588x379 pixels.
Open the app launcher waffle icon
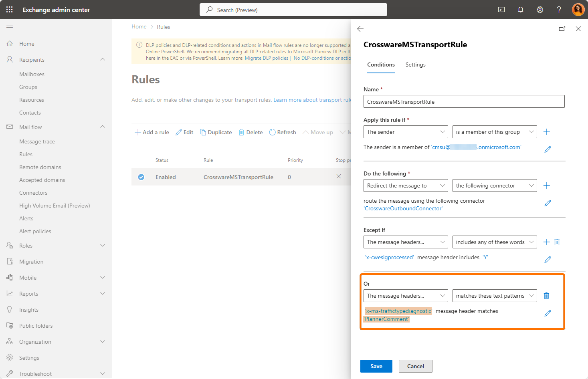pyautogui.click(x=10, y=10)
